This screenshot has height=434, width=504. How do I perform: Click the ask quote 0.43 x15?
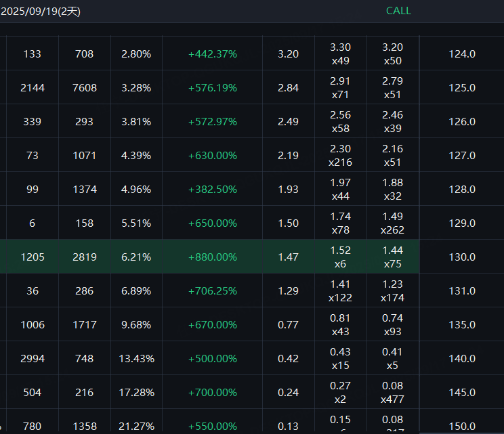coord(340,359)
